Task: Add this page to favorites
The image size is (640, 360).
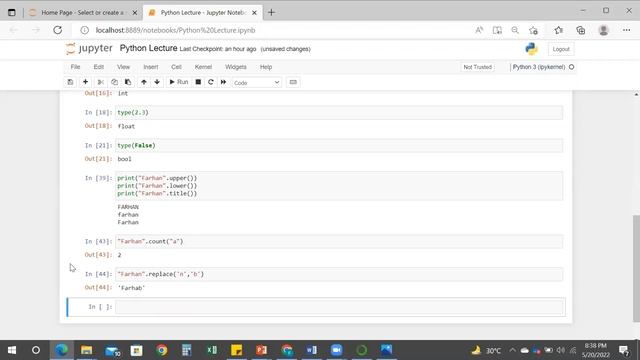Action: (533, 30)
